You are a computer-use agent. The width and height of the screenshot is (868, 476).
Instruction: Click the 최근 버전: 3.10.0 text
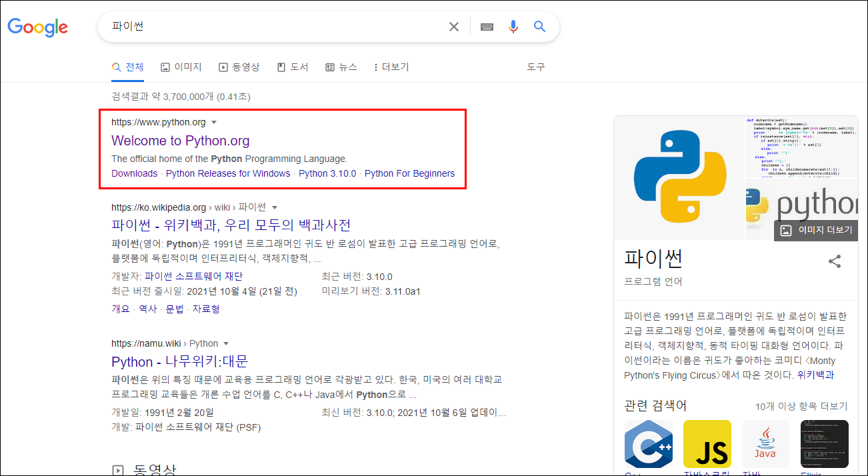tap(357, 277)
